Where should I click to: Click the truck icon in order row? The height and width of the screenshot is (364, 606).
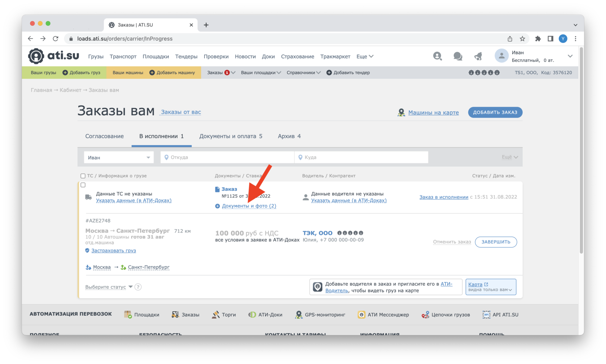88,197
